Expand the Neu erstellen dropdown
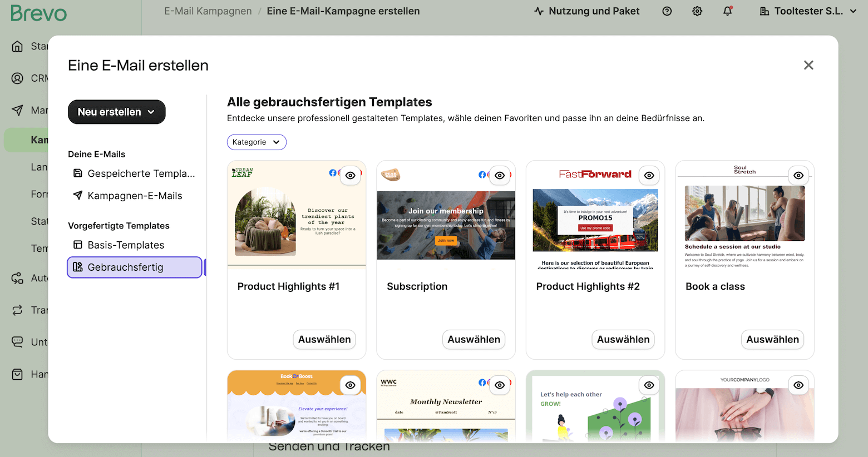This screenshot has height=457, width=868. coord(117,112)
